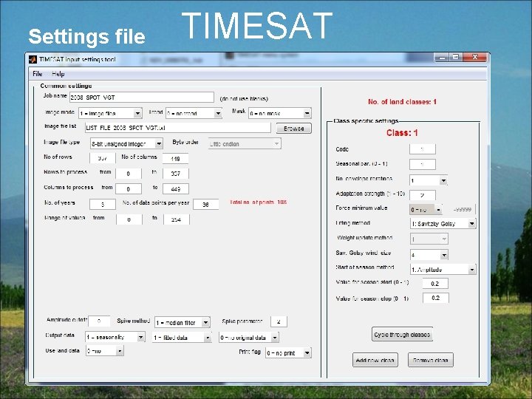
Task: Open the Image mode dropdown
Action: pos(110,113)
